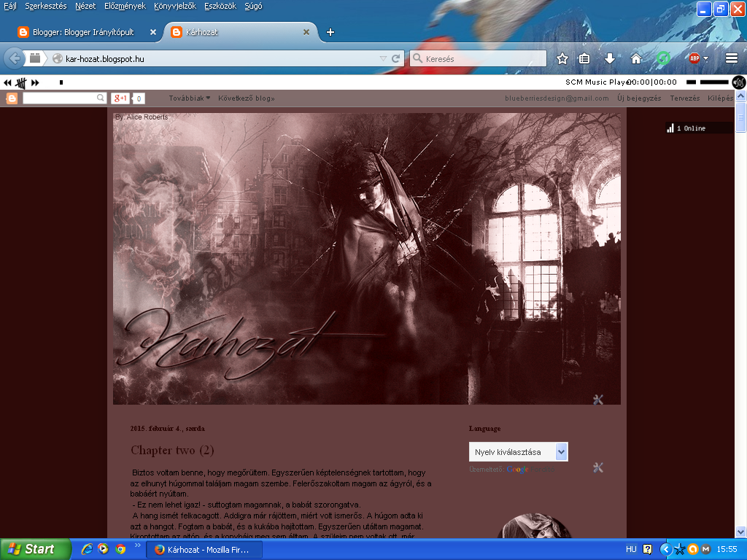The image size is (747, 560).
Task: Open the Firefox hamburger menu
Action: (731, 58)
